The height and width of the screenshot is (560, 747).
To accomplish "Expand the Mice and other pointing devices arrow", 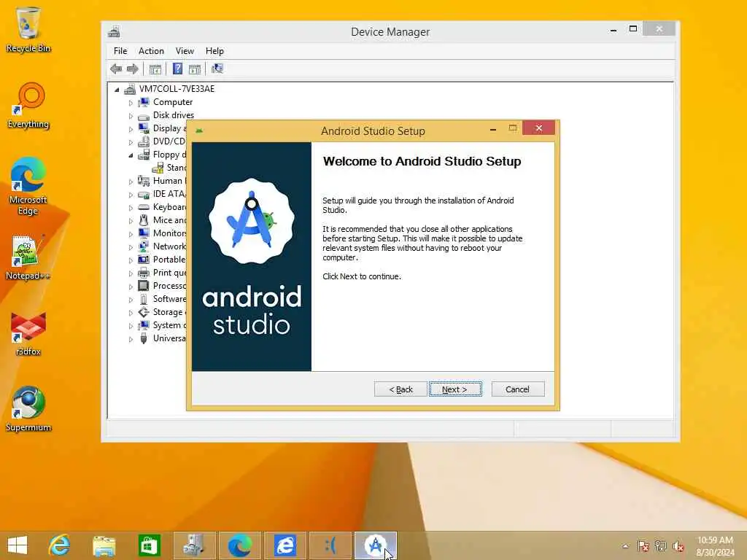I will pyautogui.click(x=131, y=220).
